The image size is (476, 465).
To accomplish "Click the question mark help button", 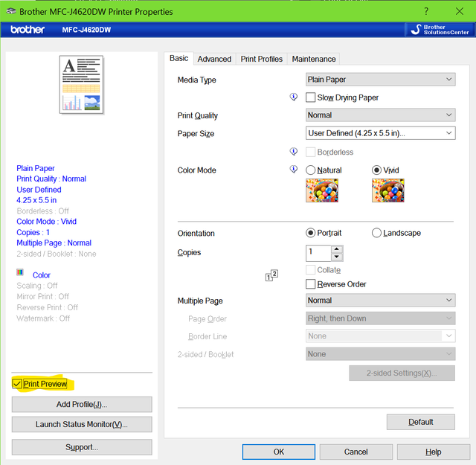I will [x=426, y=11].
